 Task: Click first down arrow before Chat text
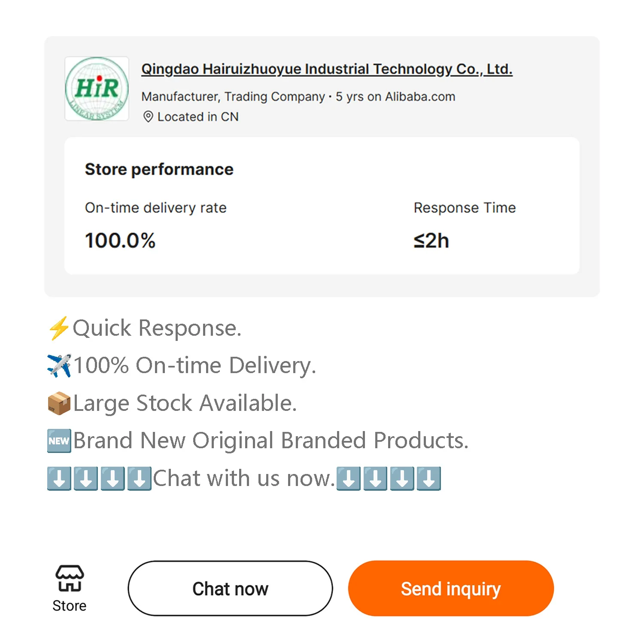59,478
